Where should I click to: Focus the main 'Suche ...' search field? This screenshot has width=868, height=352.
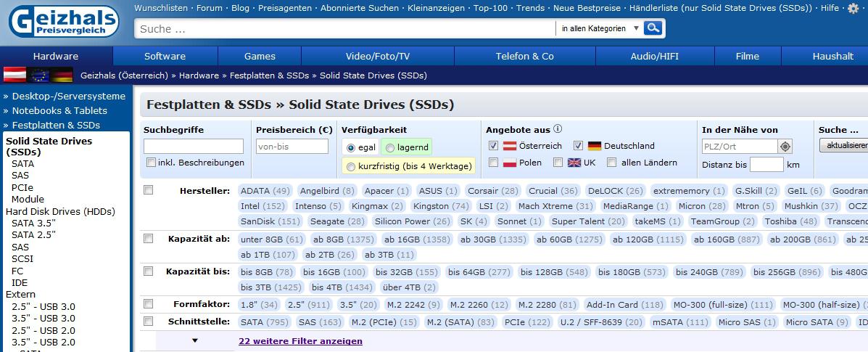coord(345,29)
